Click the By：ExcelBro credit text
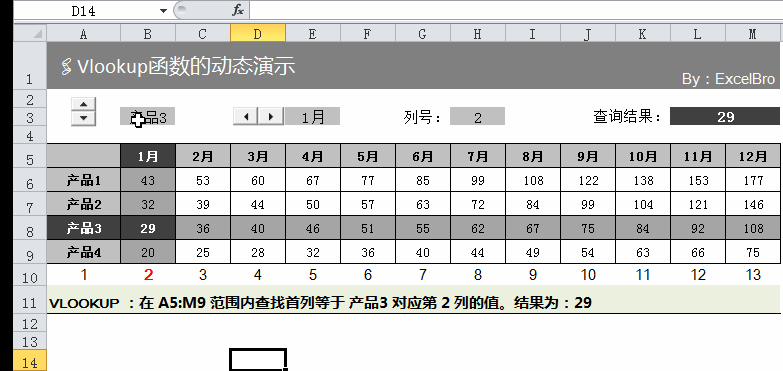Viewport: 783px width, 371px height. 728,79
